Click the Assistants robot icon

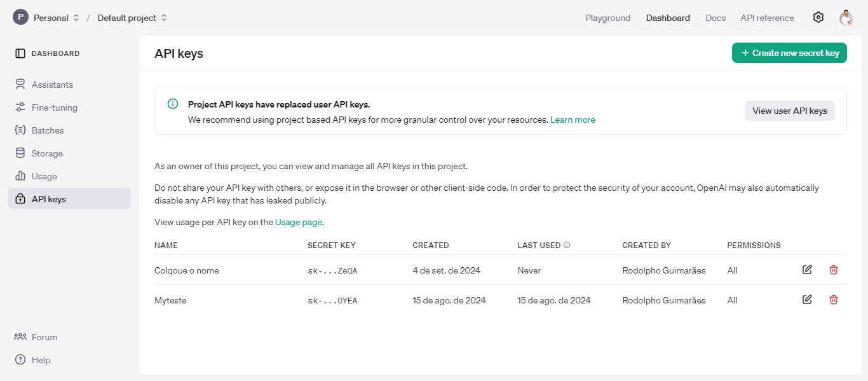point(20,85)
